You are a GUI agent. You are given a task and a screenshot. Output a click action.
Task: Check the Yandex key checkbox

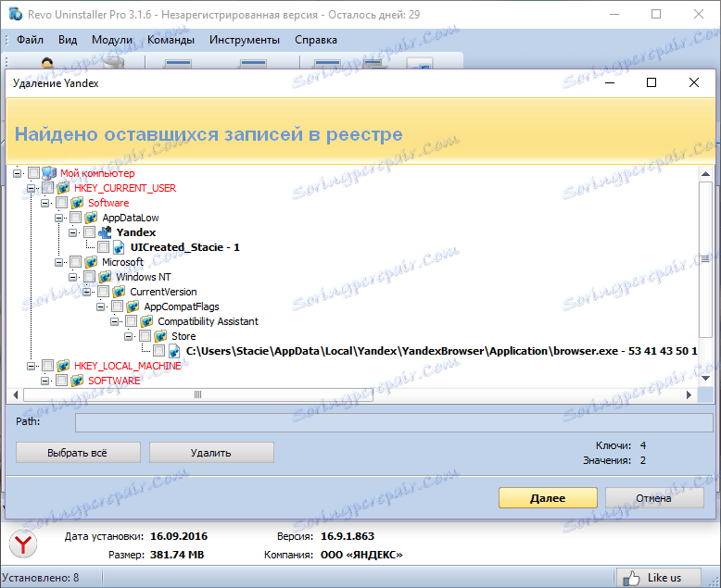coord(89,232)
